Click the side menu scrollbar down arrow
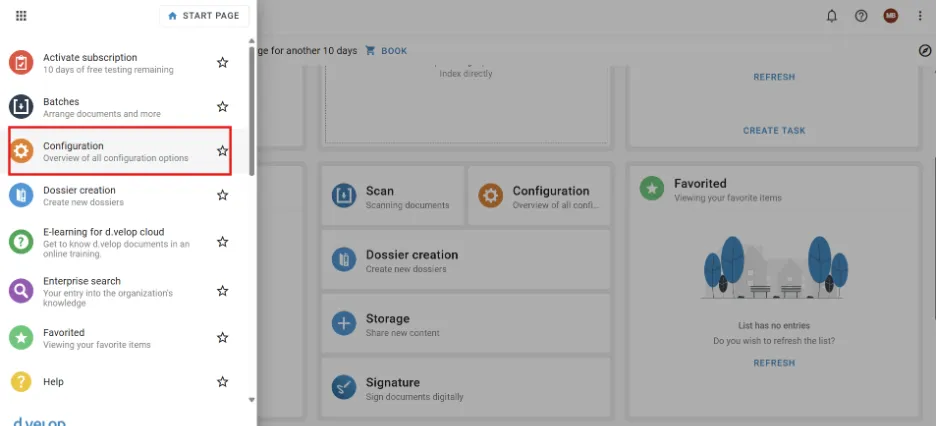 click(252, 400)
